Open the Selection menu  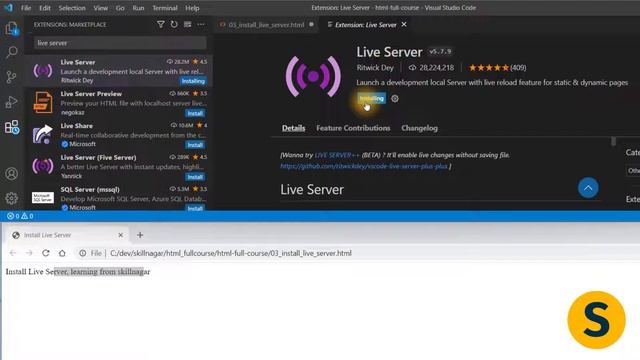pos(72,8)
